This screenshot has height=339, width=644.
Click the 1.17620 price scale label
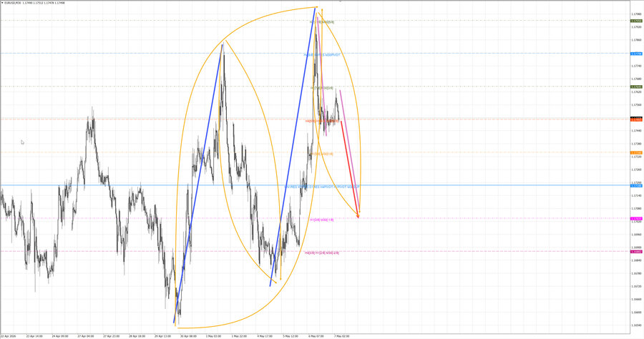[x=637, y=92]
